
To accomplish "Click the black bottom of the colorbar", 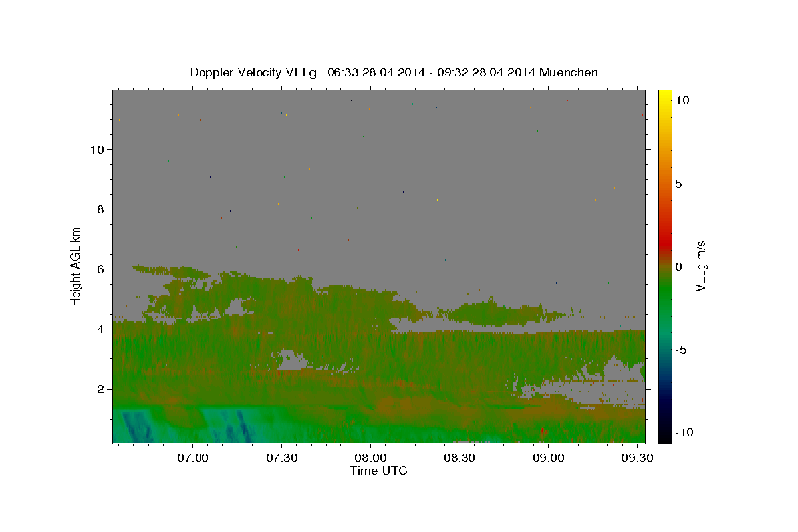I will point(665,438).
